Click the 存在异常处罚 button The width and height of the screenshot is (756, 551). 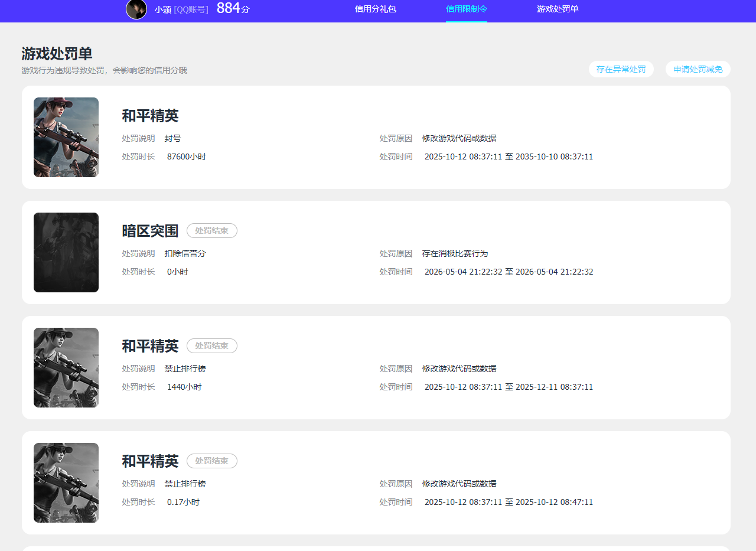pyautogui.click(x=621, y=69)
